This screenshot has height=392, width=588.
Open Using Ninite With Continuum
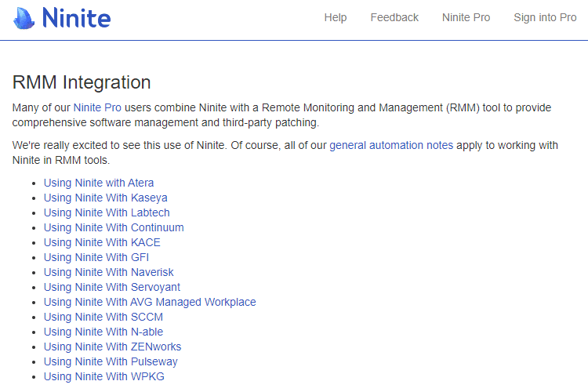[x=114, y=227]
